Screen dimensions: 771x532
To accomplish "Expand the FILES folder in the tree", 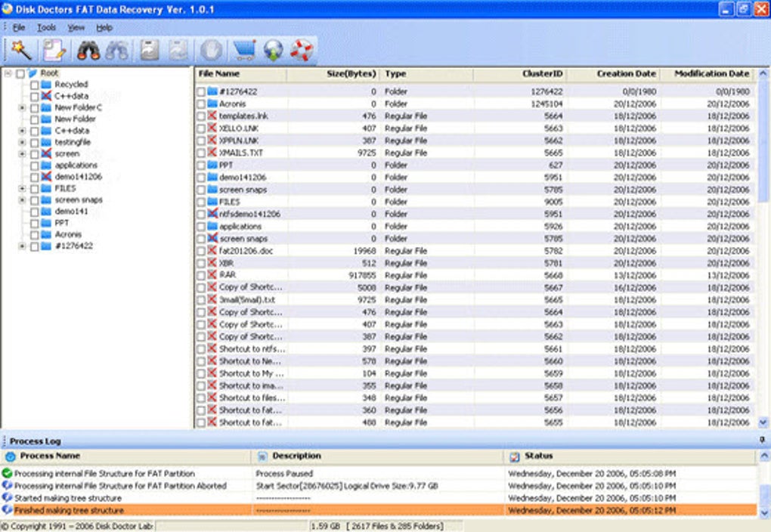I will [23, 189].
